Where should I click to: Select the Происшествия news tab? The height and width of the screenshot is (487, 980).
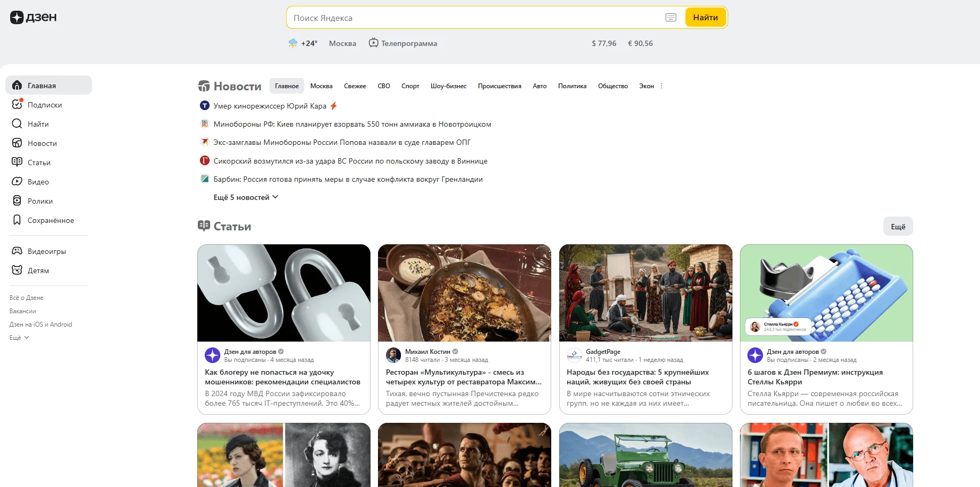coord(499,86)
